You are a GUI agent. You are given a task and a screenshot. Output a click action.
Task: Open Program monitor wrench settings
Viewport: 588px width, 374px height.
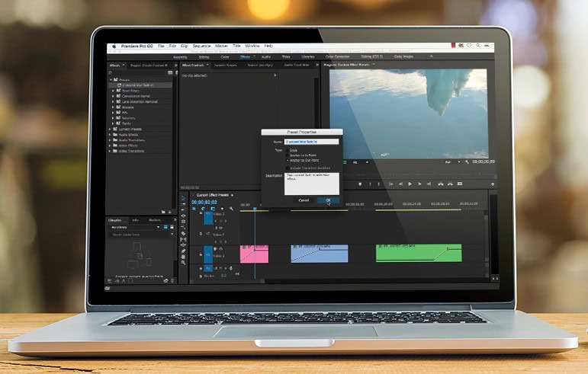click(x=467, y=162)
